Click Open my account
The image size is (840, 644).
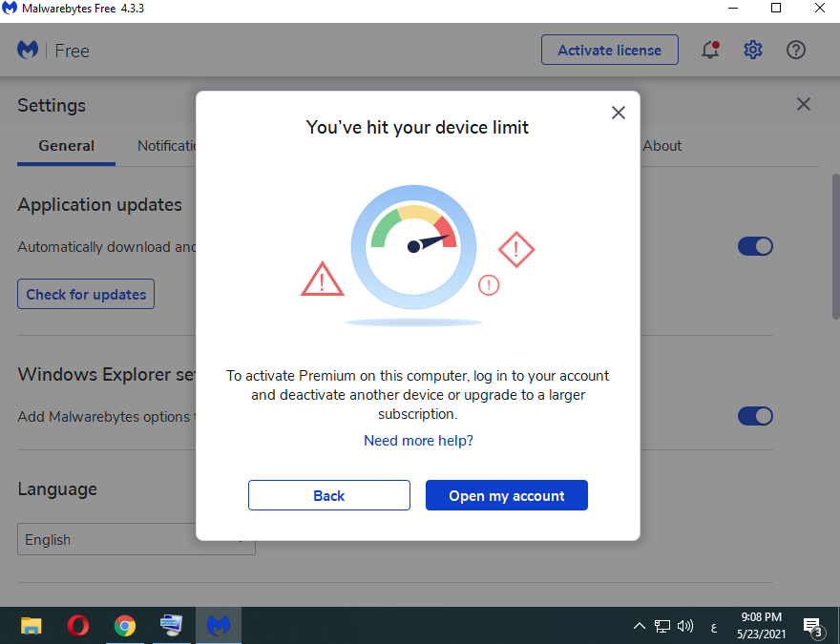point(507,495)
